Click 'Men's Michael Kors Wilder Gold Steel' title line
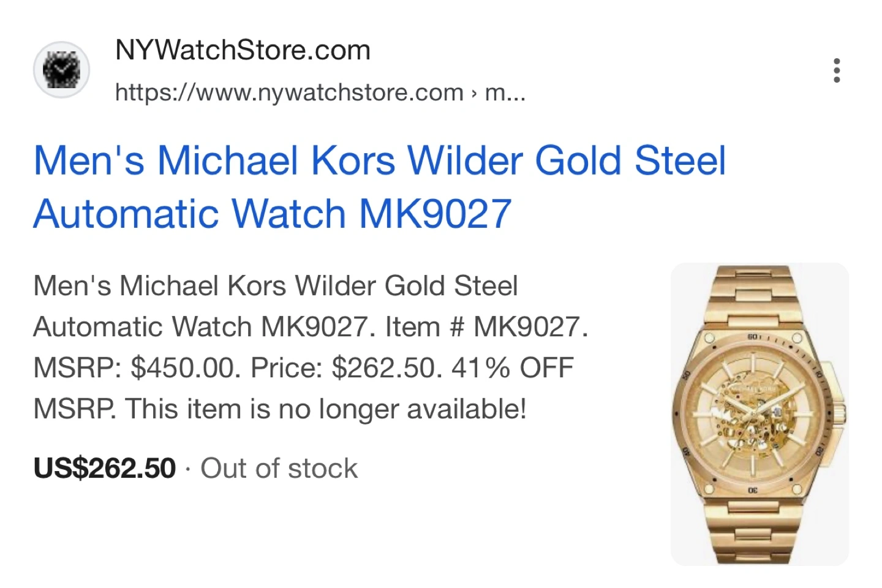 click(379, 160)
